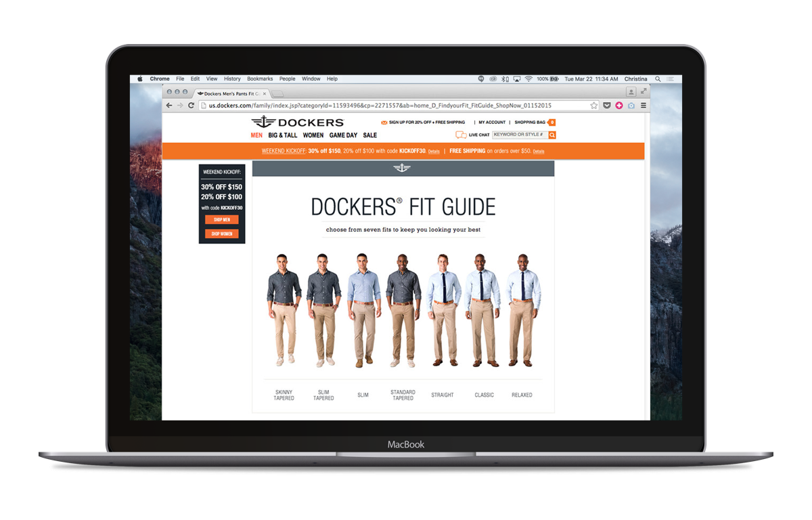Open Details link for Weekend Kickoff
Screen dimensions: 812x520
[434, 152]
